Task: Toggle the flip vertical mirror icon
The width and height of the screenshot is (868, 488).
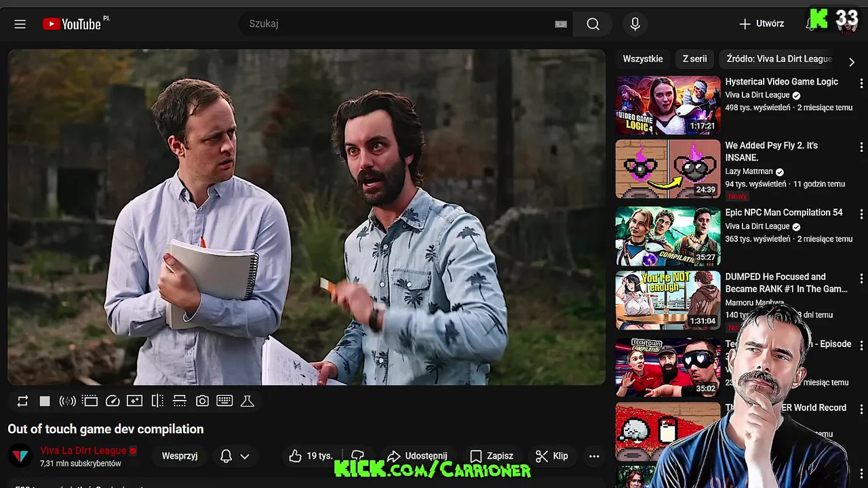Action: [180, 401]
